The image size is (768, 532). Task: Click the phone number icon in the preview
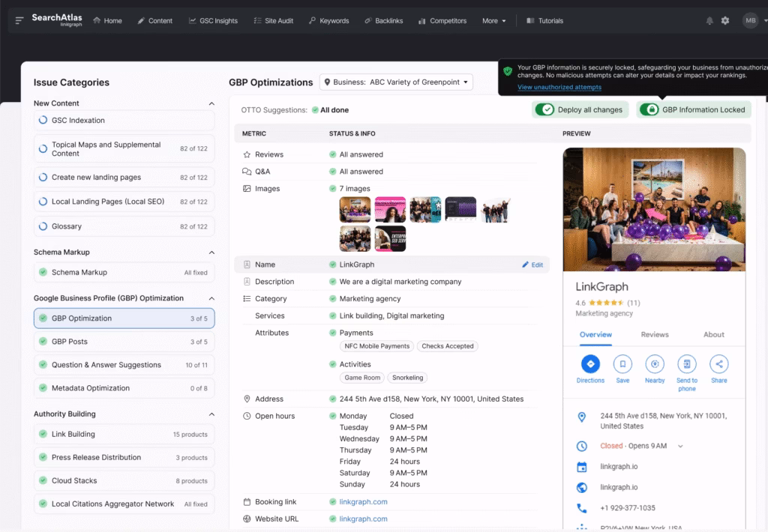583,507
